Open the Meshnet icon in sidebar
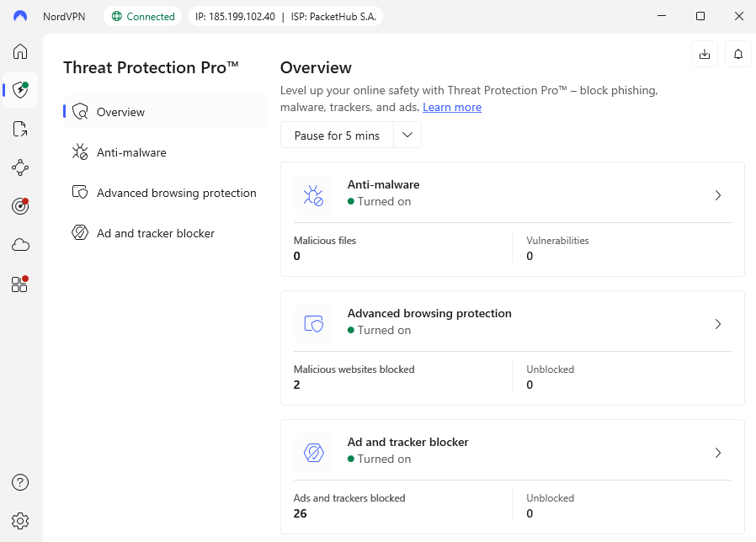 click(20, 167)
